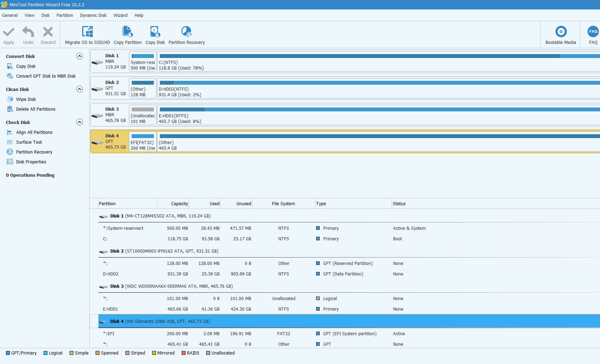Viewport: 600px width, 364px height.
Task: Select EFI(FAT32) partition block on Disk 4
Action: coord(143,142)
